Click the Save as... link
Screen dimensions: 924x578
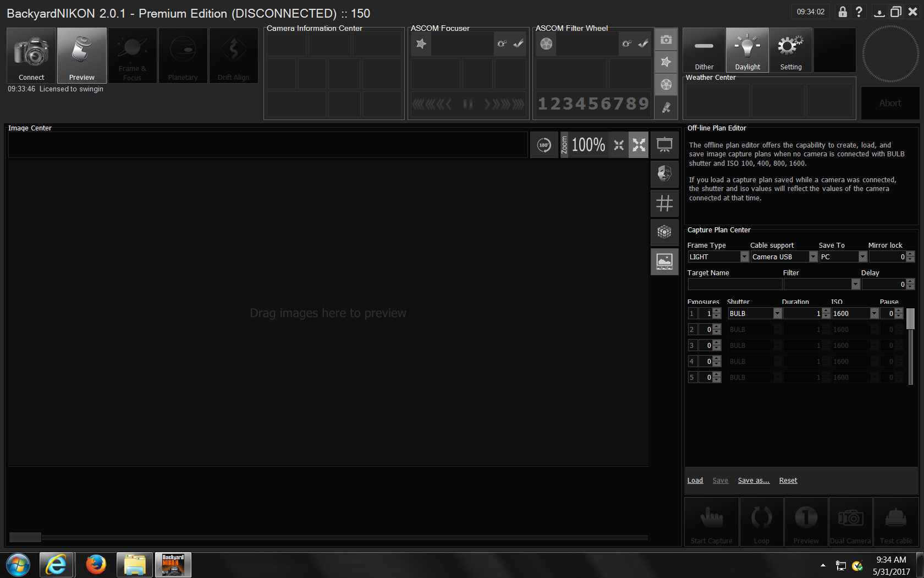(x=753, y=481)
